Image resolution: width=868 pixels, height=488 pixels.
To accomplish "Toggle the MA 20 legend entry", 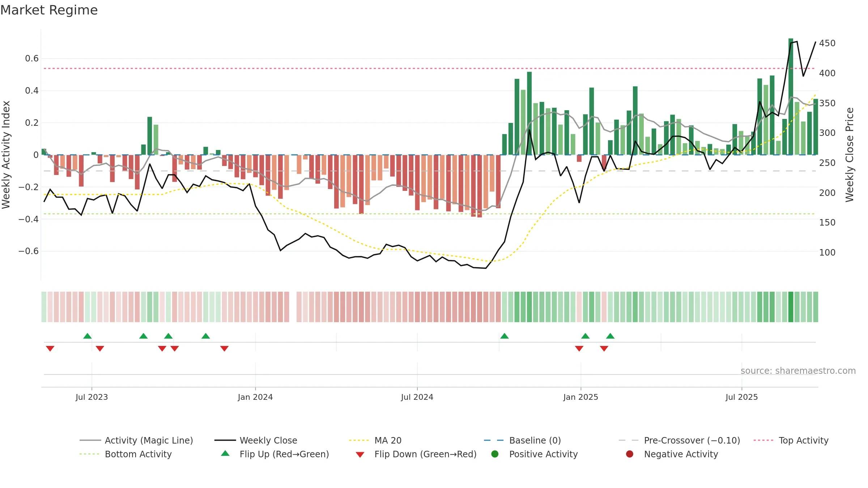I will (x=375, y=440).
